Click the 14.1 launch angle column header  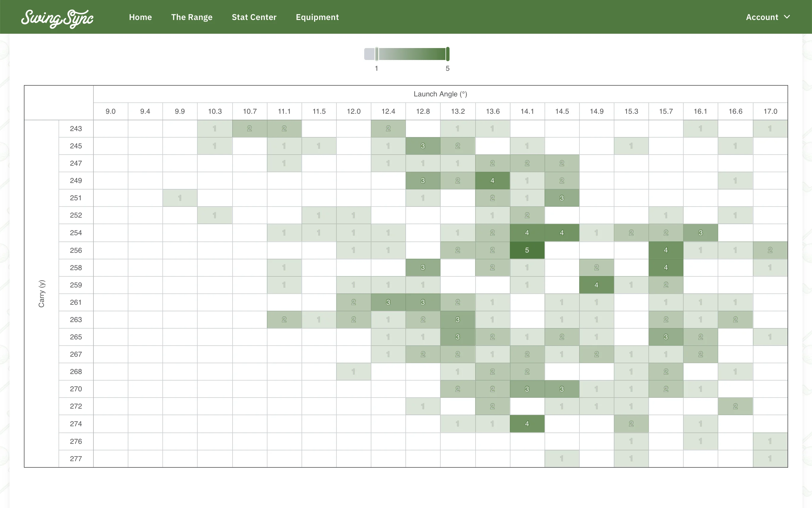527,111
